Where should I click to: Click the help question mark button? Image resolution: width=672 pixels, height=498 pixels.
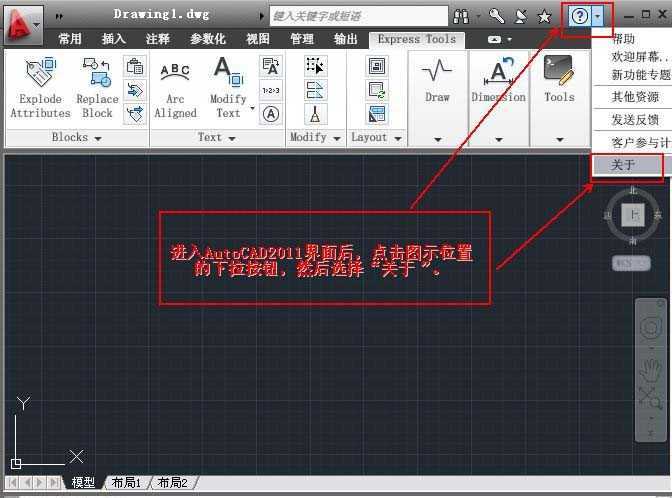click(579, 16)
